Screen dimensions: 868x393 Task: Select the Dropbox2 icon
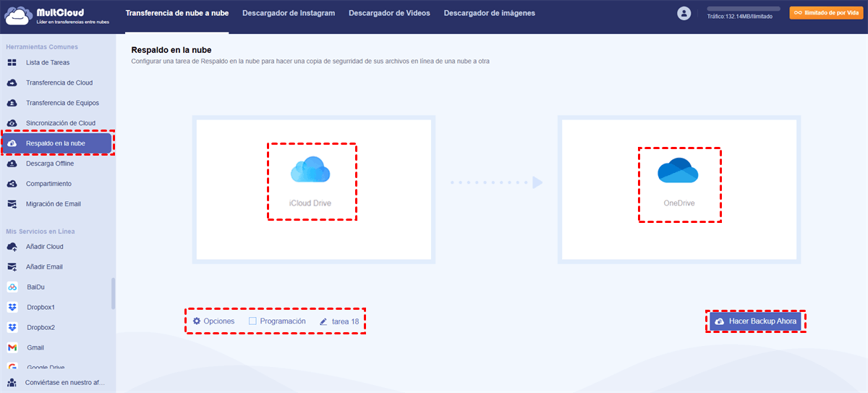click(x=12, y=328)
